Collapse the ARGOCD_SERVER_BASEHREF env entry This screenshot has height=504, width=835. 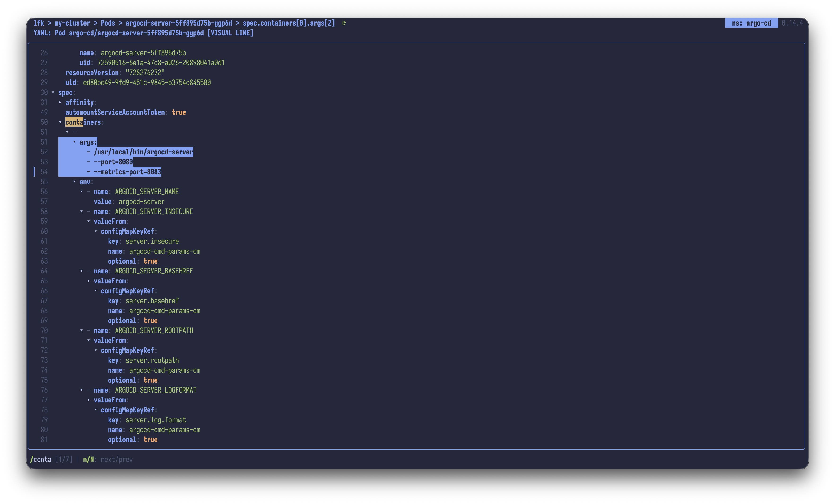82,271
